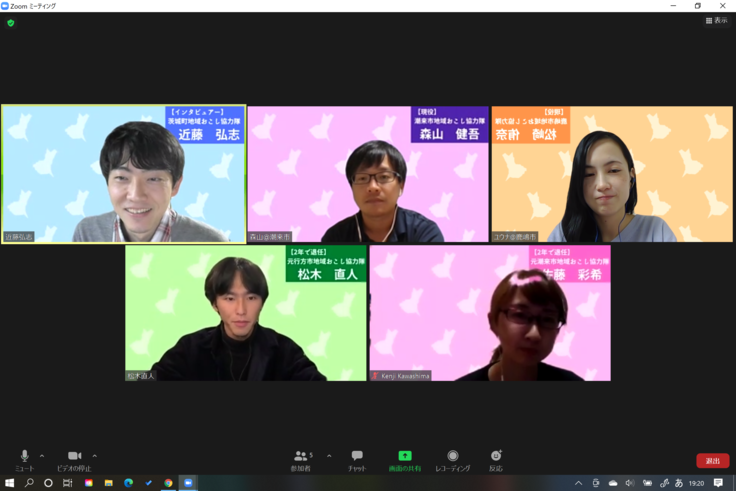Open the Windows Start menu
This screenshot has height=491, width=736.
click(9, 483)
